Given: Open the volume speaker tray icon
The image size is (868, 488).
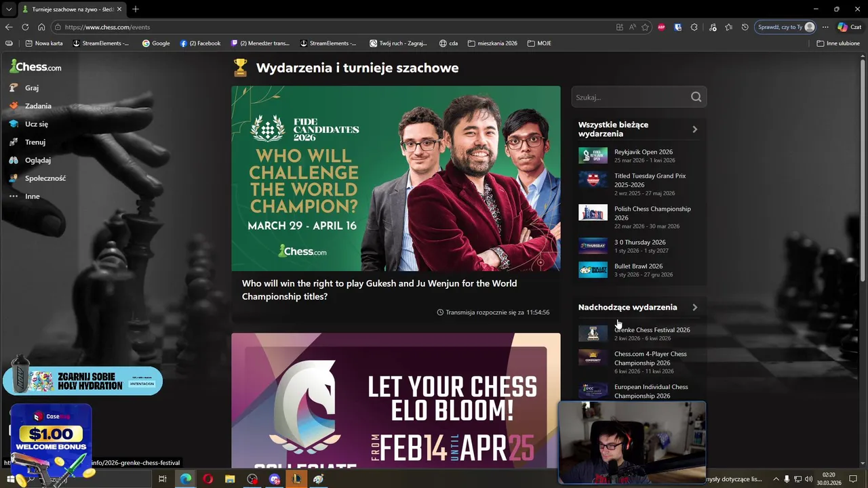Looking at the screenshot, I should [x=808, y=479].
